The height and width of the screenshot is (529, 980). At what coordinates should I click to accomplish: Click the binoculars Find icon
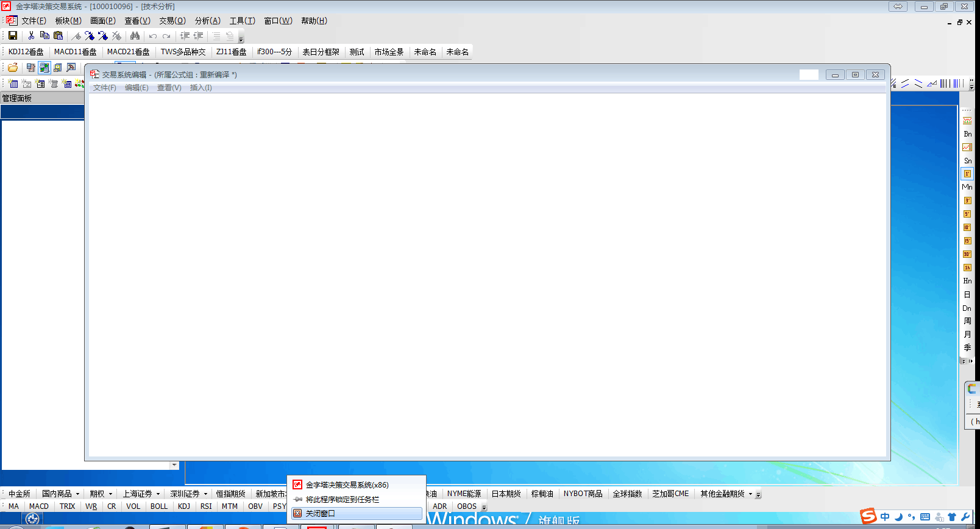point(135,36)
